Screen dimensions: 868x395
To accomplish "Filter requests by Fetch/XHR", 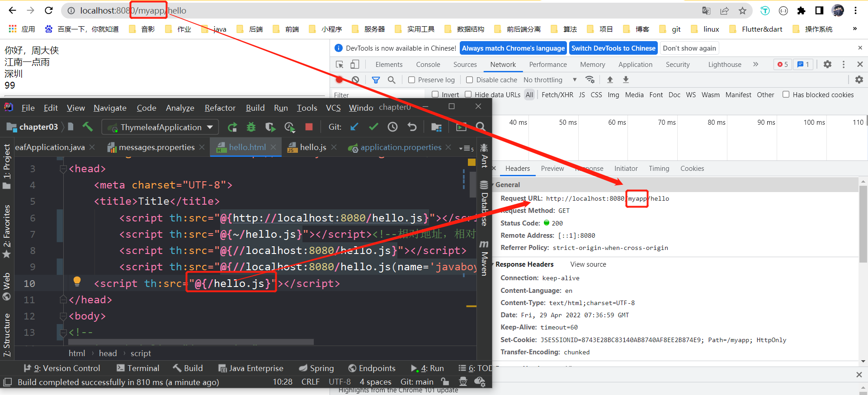I will tap(557, 95).
